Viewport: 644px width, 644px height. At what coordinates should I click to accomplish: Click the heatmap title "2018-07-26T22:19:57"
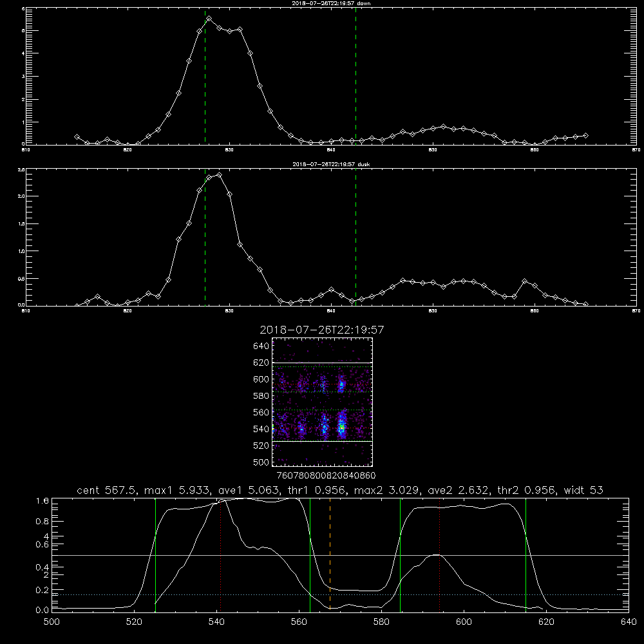(x=322, y=330)
